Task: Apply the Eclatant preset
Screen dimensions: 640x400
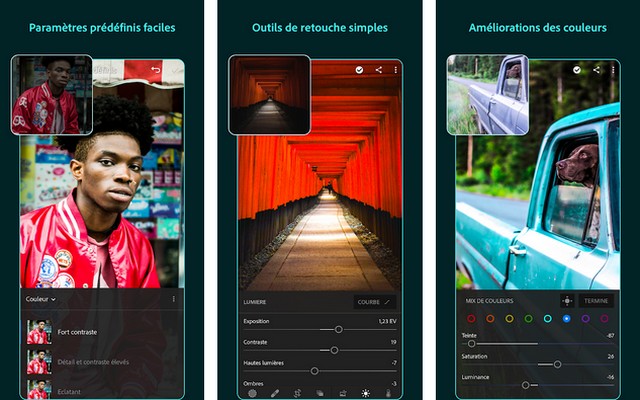Action: [102, 390]
